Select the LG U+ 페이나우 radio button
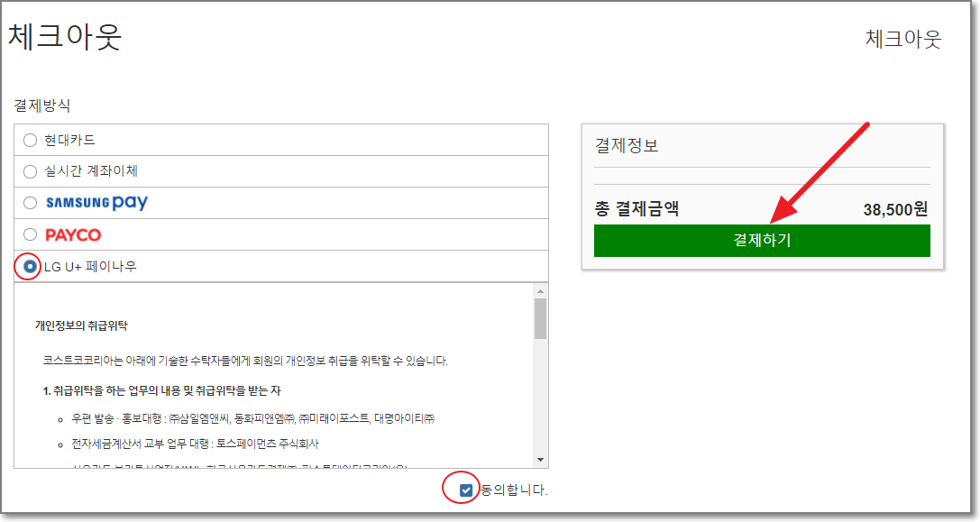 [x=28, y=267]
